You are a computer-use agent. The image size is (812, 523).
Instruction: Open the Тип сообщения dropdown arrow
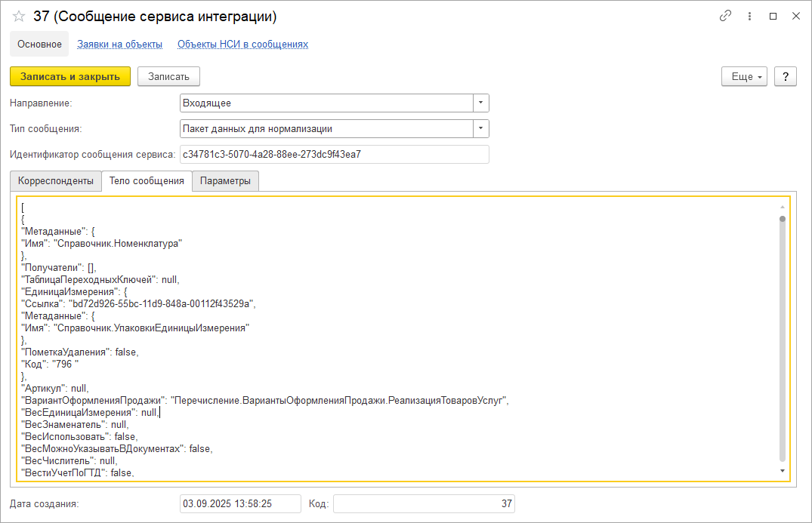coord(481,128)
